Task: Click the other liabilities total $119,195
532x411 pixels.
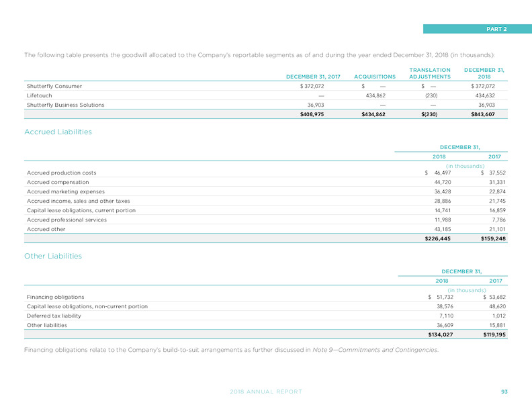Action: coord(494,334)
